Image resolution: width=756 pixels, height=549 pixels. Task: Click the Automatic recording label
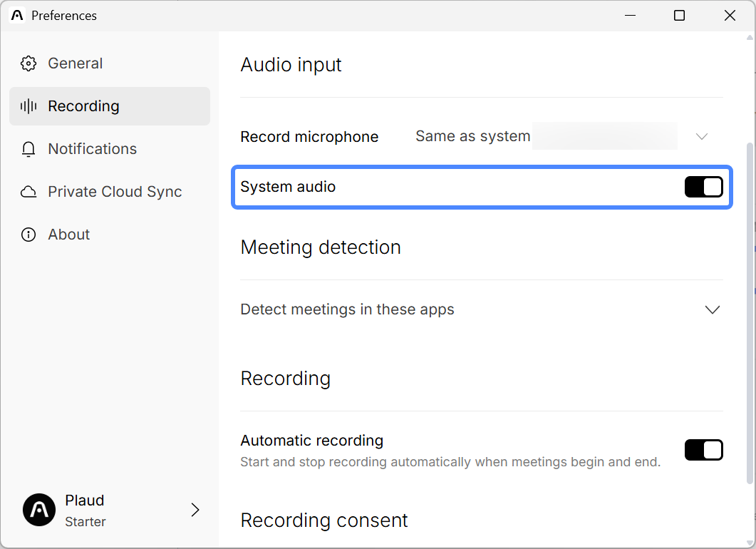pyautogui.click(x=312, y=441)
